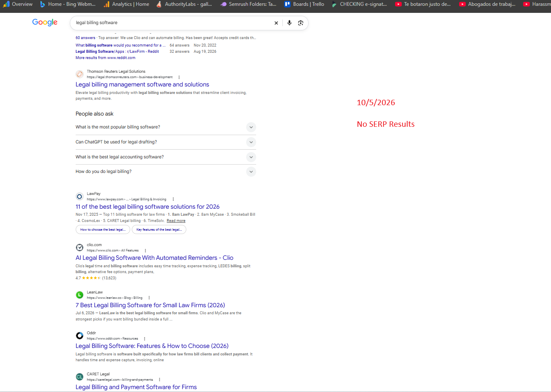Viewport: 551px width, 392px height.
Task: Click 'How to choose the best legal...' chip
Action: coord(103,229)
